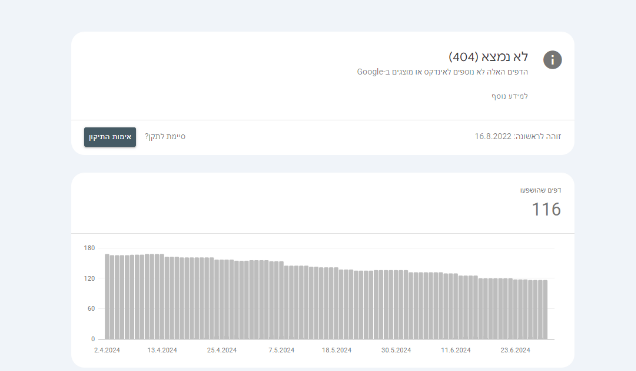Click the דפים שהושפעו label

tap(541, 190)
